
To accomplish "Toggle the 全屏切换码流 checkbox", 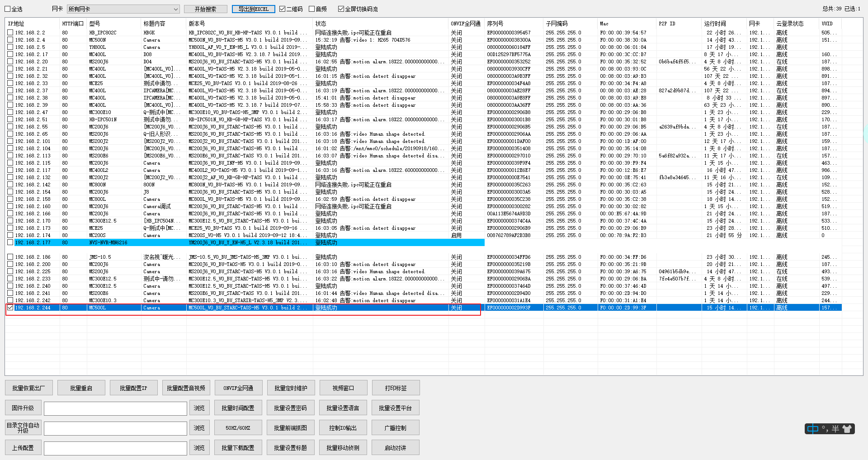I will tap(341, 9).
